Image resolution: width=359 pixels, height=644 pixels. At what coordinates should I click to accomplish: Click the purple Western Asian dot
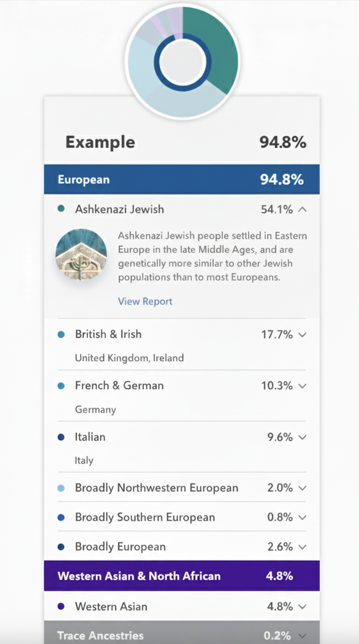click(x=61, y=606)
